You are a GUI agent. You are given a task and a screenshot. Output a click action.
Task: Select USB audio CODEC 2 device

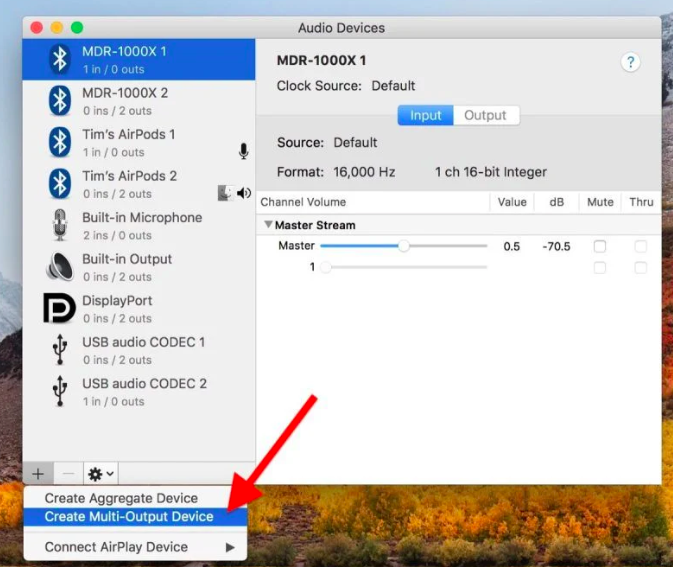pos(139,392)
